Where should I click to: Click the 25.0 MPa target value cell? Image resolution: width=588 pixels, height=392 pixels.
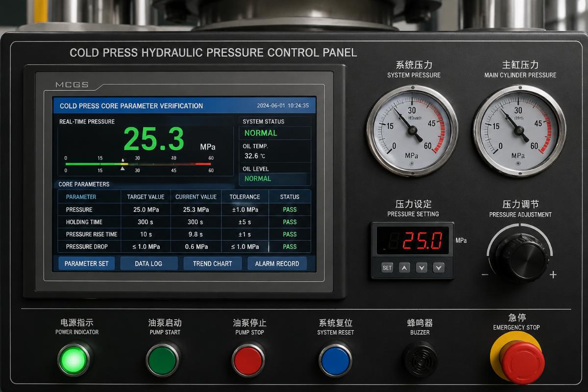point(146,209)
